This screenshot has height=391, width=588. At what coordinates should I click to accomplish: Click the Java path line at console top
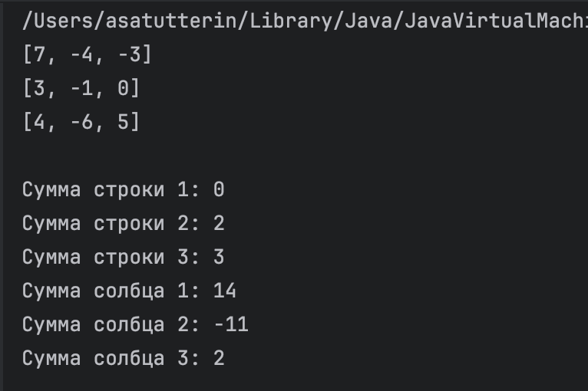click(305, 21)
